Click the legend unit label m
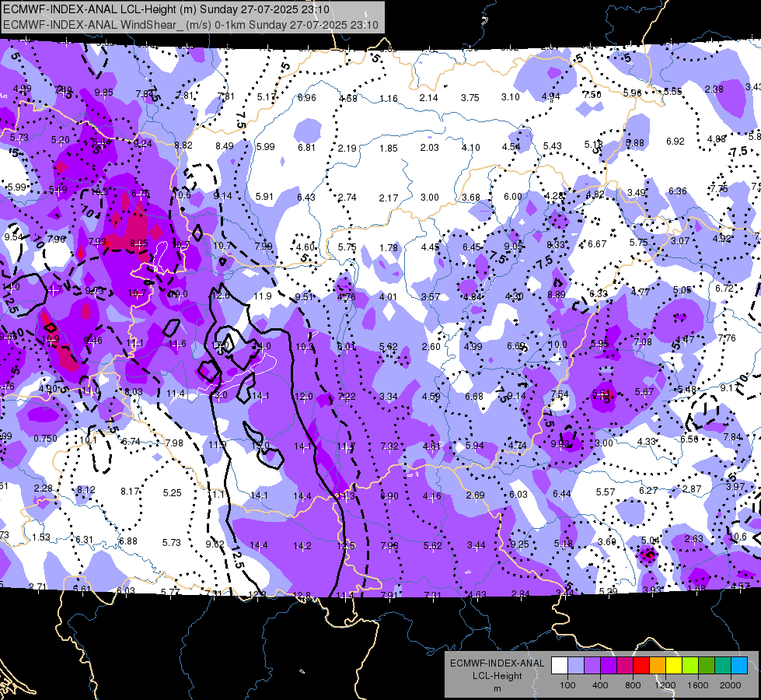Screen dimensions: 761x700 tap(497, 688)
